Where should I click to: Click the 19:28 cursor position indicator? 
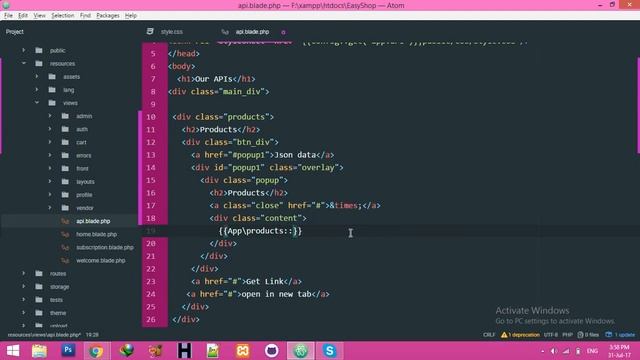tap(92, 335)
